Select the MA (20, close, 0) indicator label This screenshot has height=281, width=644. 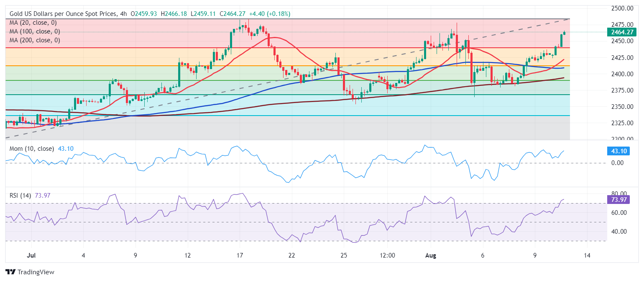tap(33, 23)
